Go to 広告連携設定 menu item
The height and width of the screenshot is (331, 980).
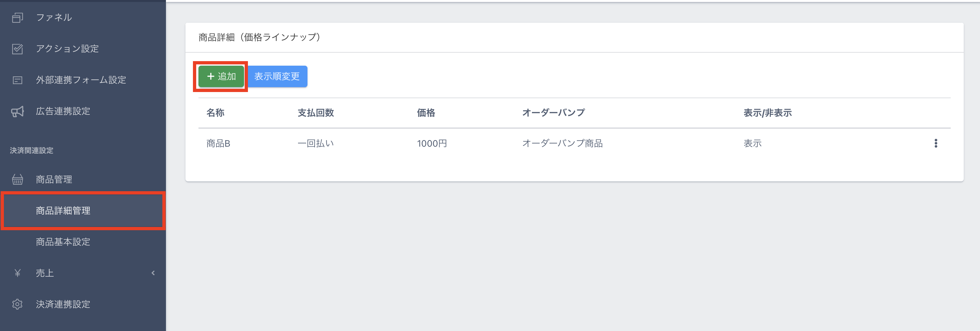(x=63, y=111)
